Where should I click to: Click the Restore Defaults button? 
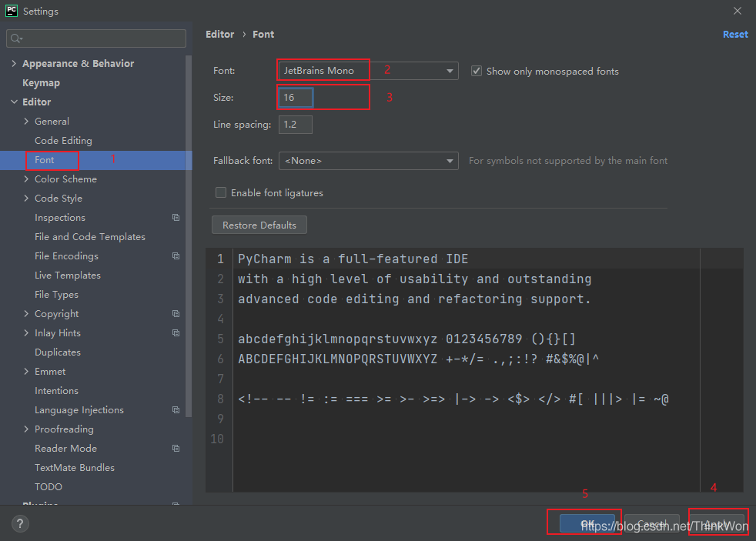259,225
